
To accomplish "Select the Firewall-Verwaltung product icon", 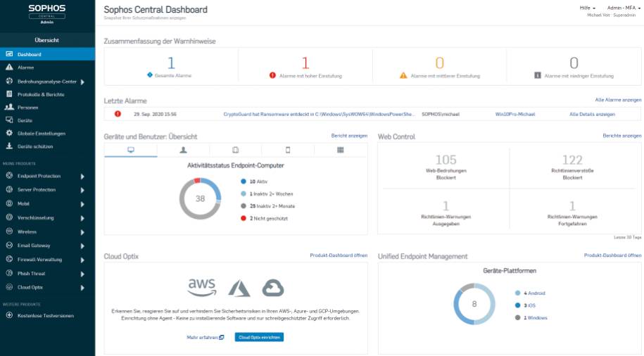I will pos(9,259).
